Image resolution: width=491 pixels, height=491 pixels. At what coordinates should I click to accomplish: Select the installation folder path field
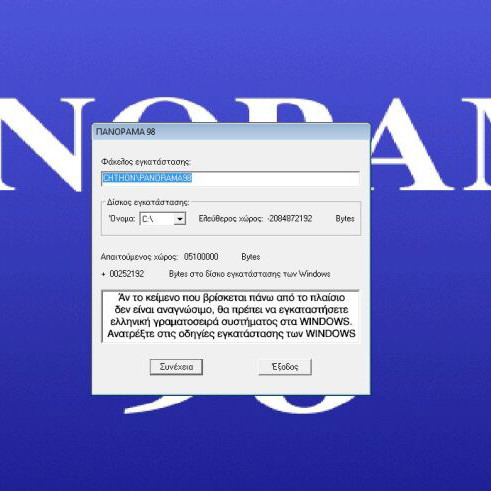(x=230, y=178)
